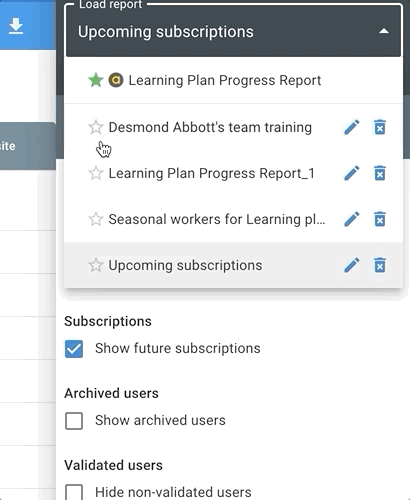Check Hide non-validated users
Screen dimensions: 410x500
tap(74, 492)
